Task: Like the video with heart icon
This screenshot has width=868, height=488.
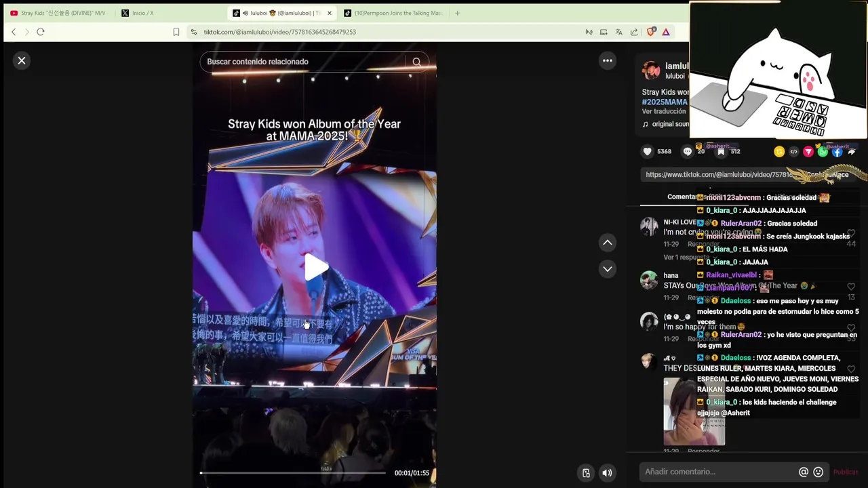Action: click(x=648, y=152)
